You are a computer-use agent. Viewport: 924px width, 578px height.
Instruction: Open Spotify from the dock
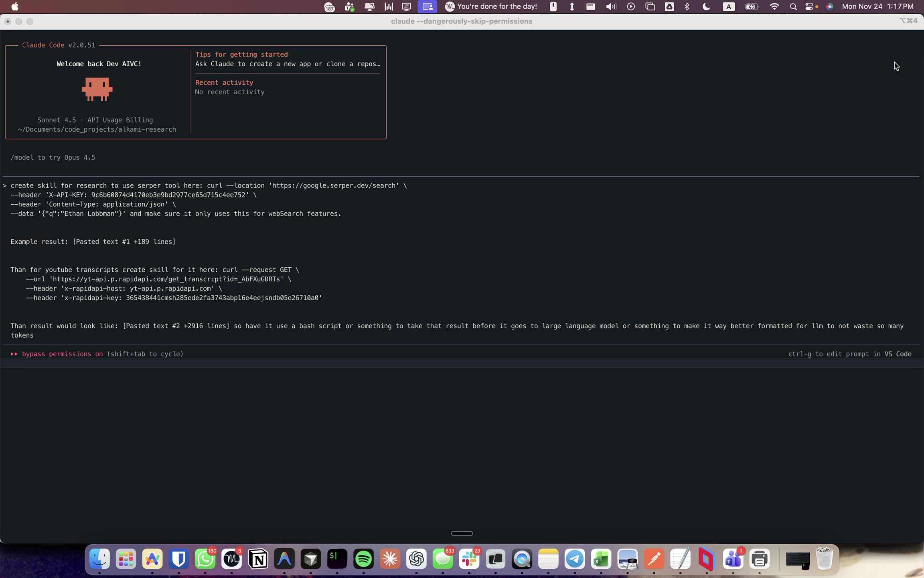[x=363, y=559]
